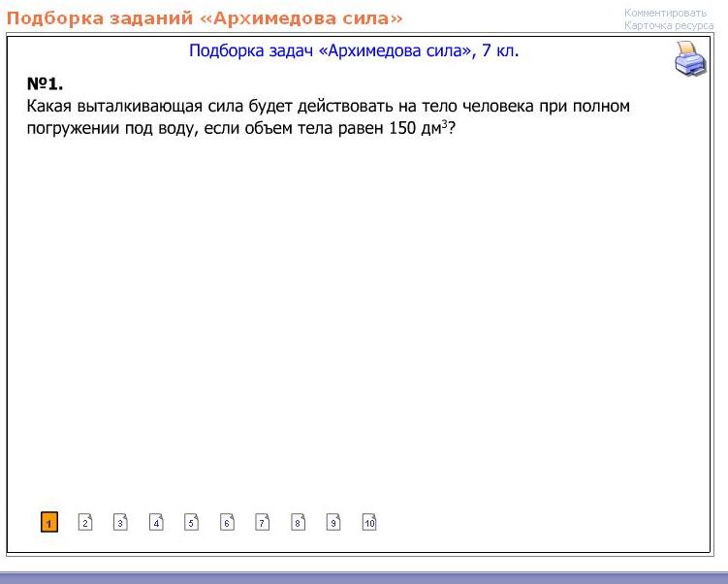Viewport: 728px width, 584px height.
Task: Go to task page 9
Action: point(333,522)
